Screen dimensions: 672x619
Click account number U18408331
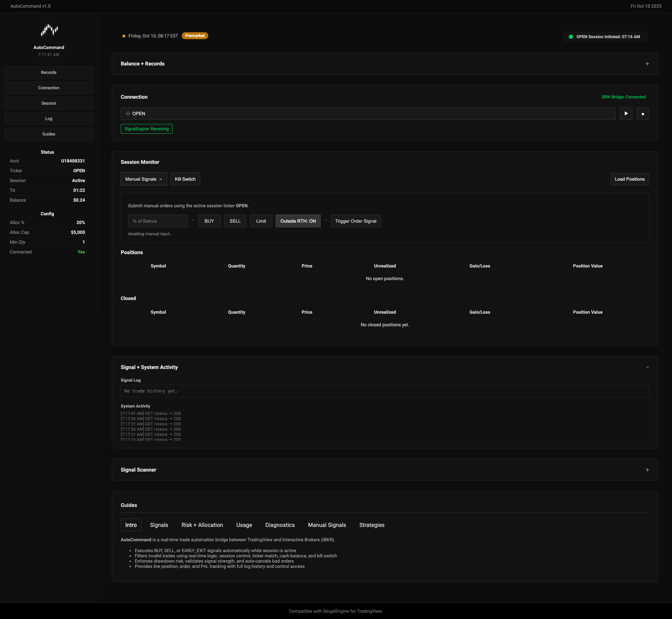coord(73,161)
